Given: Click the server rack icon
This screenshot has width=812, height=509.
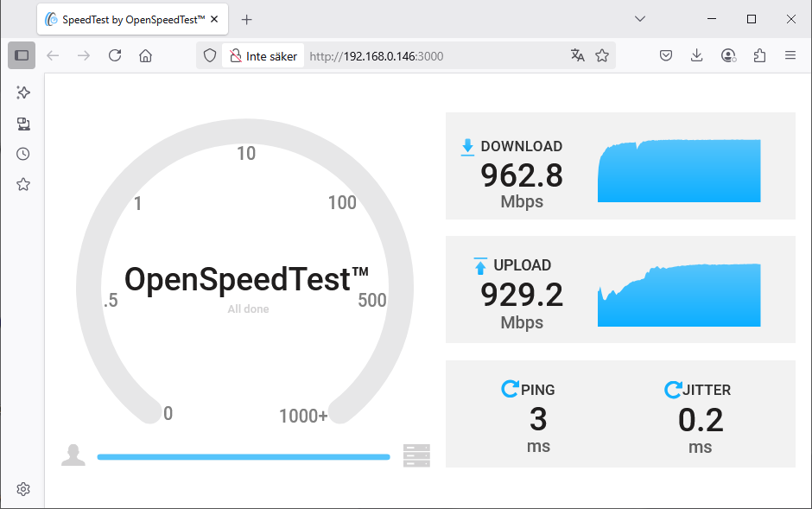Looking at the screenshot, I should [x=416, y=455].
